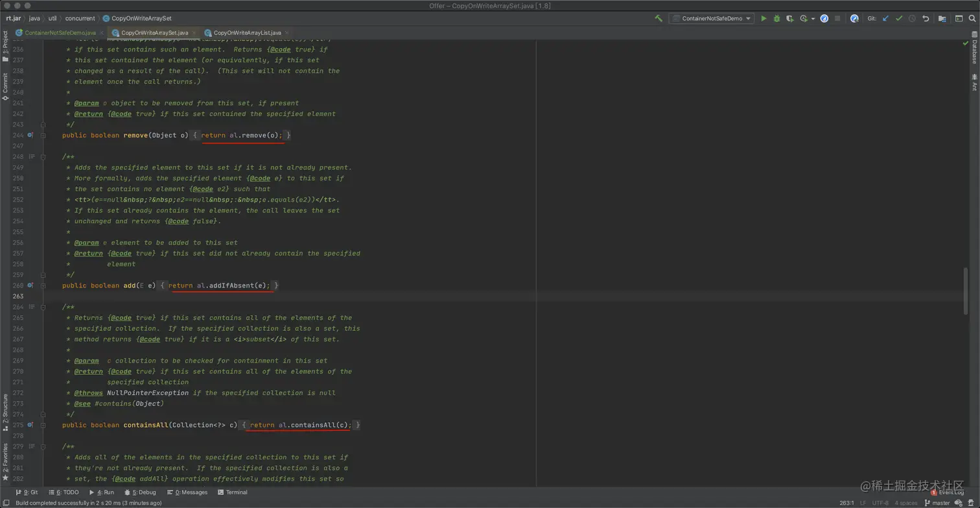Viewport: 980px width, 508px height.
Task: Open the Git tool window tab
Action: 27,492
